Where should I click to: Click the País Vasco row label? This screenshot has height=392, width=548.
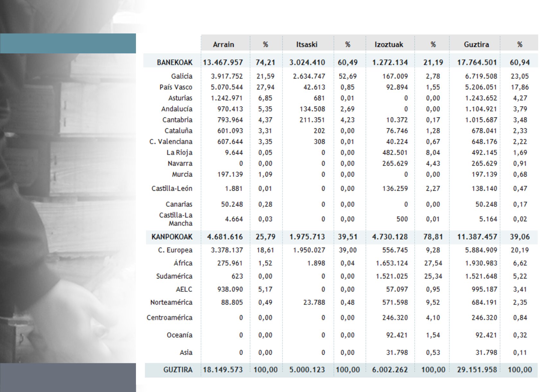click(x=176, y=87)
